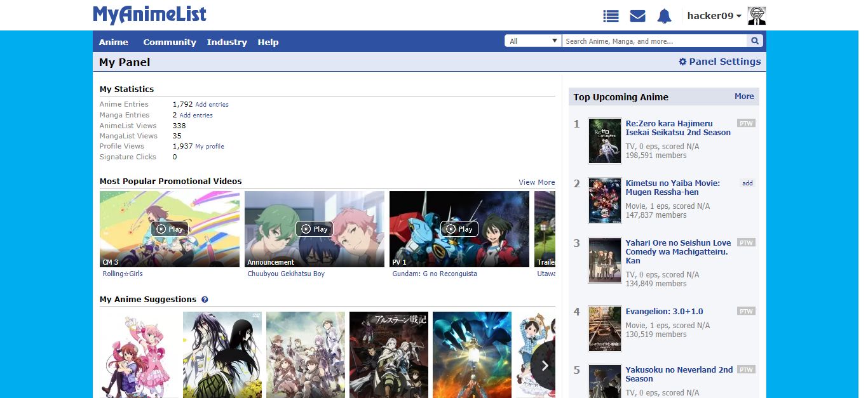Screen dimensions: 868x398
Task: Open the Community menu
Action: pos(169,42)
